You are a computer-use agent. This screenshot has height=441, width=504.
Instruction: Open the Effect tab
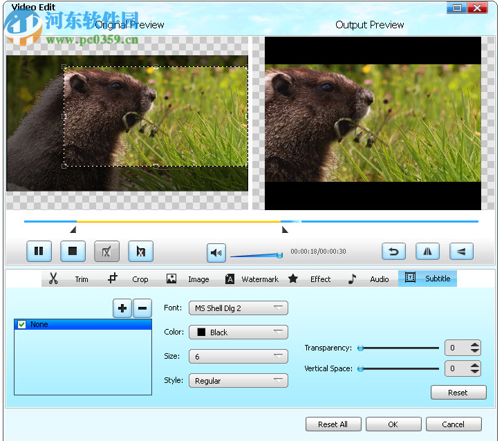click(x=321, y=279)
